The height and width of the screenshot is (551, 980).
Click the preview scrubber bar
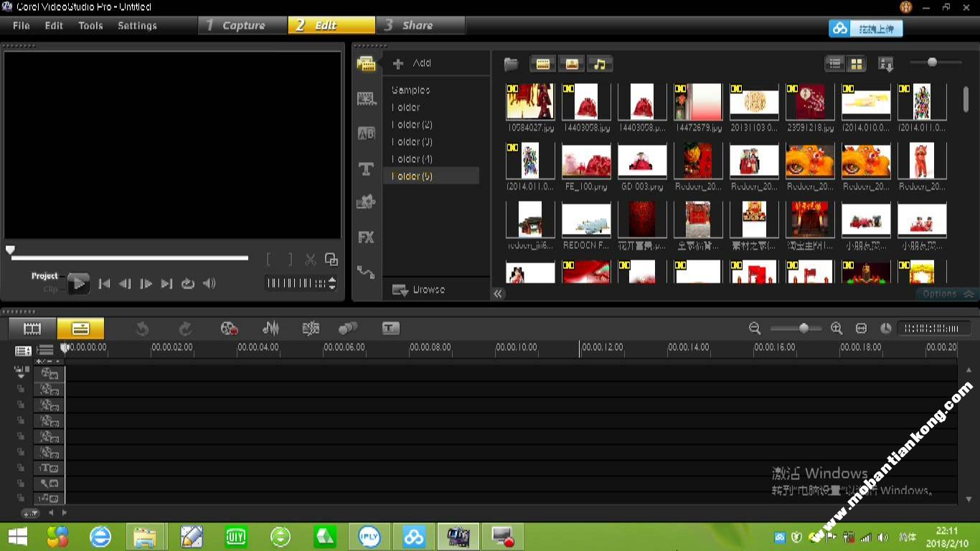click(129, 258)
